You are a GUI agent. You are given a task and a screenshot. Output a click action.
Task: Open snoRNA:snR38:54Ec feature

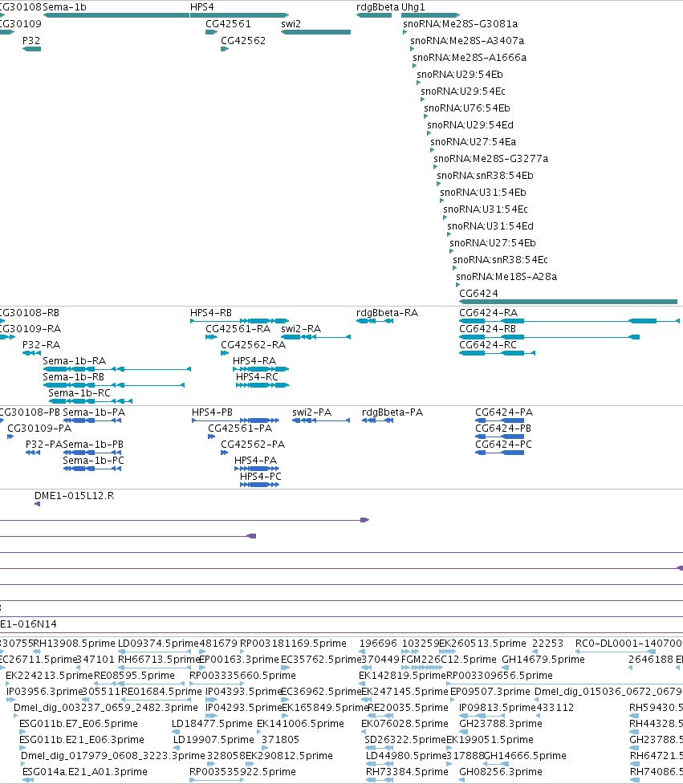click(x=454, y=268)
